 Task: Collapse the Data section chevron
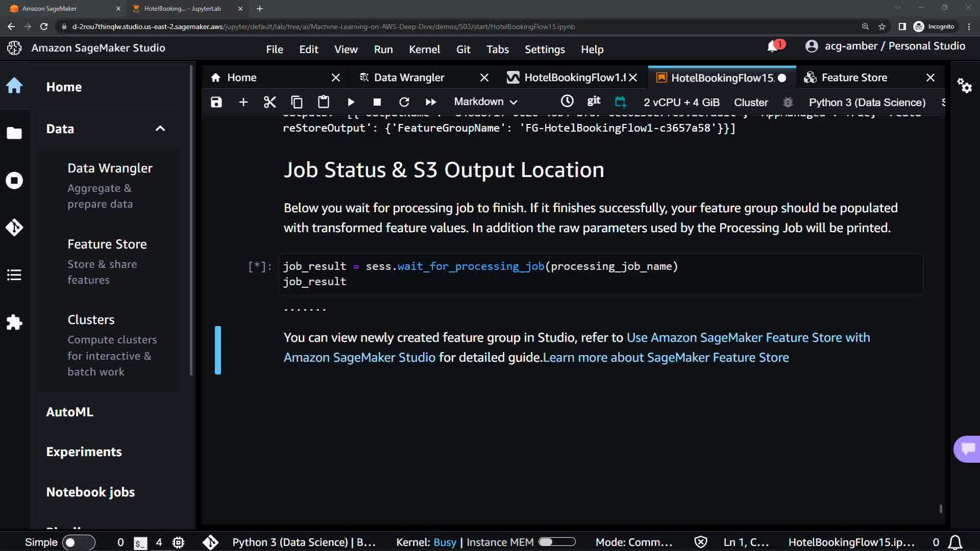tap(160, 129)
